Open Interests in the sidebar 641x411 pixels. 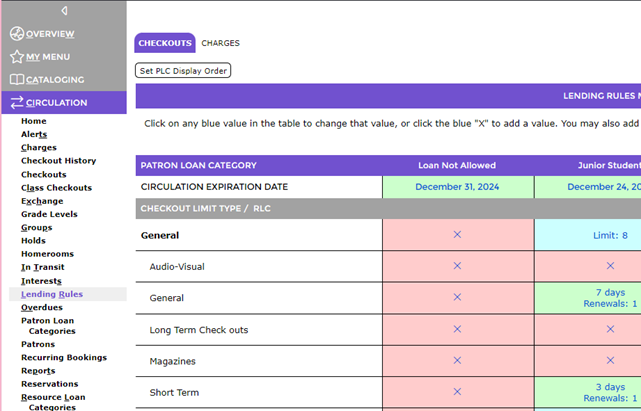click(x=41, y=281)
